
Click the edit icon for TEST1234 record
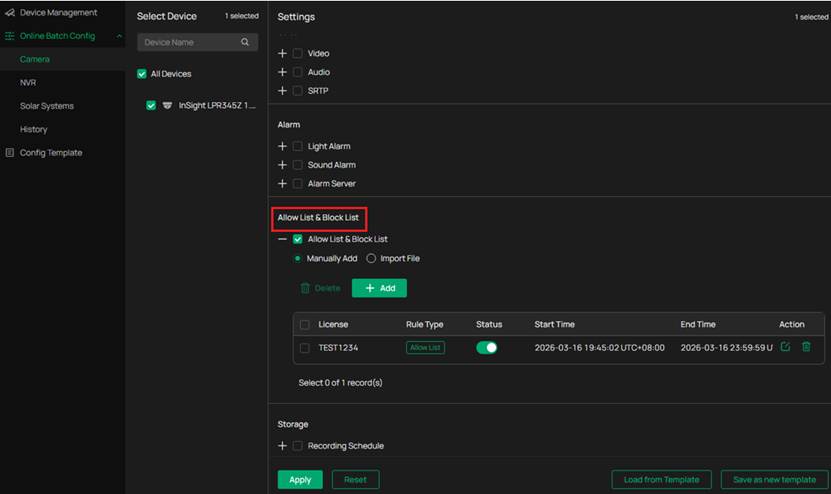[x=785, y=347]
